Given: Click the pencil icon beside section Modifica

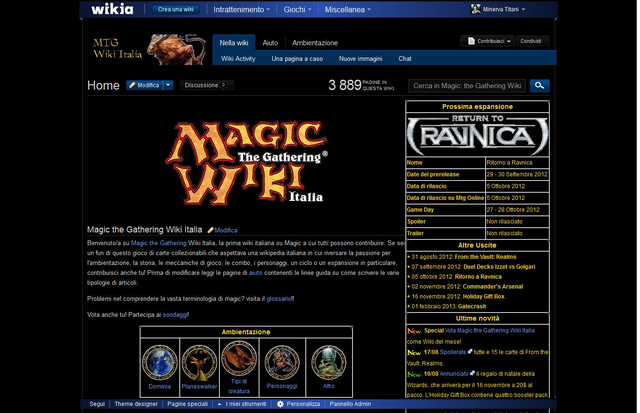Looking at the screenshot, I should (x=211, y=230).
